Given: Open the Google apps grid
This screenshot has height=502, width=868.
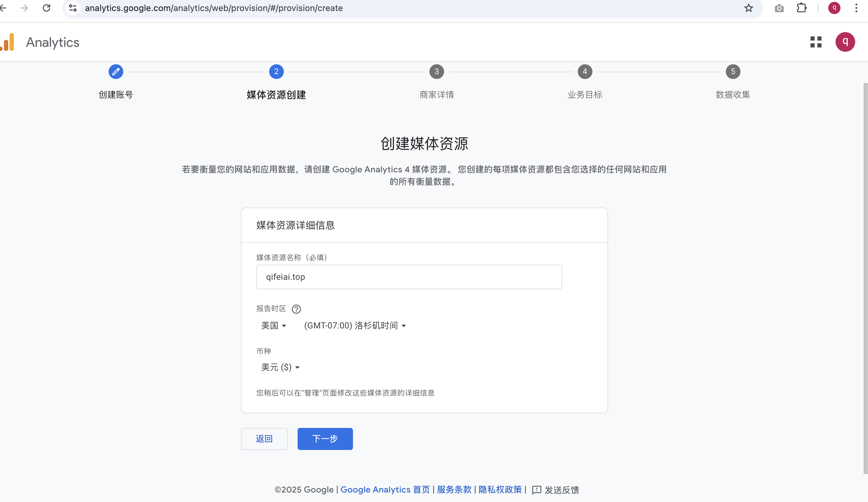Looking at the screenshot, I should [x=816, y=42].
